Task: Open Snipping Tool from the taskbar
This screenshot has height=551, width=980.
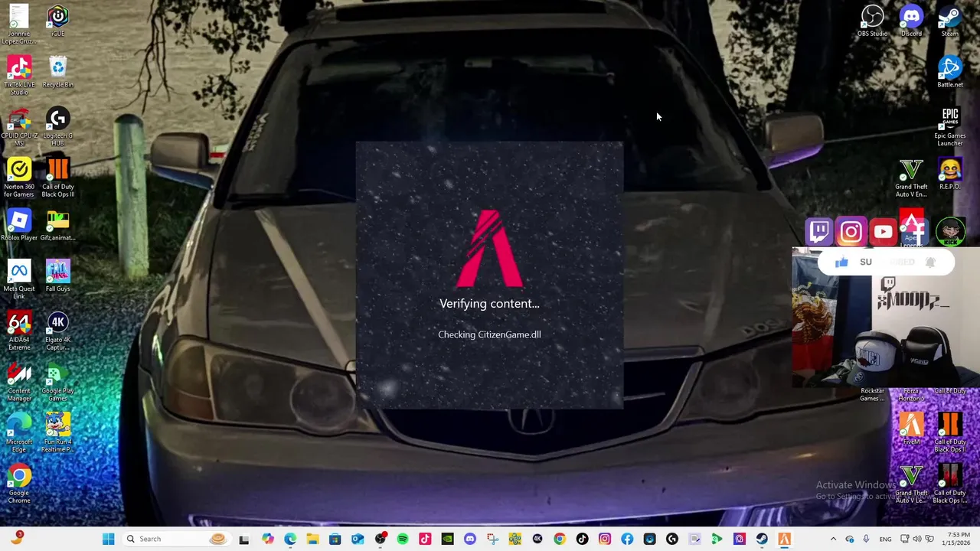Action: (x=492, y=539)
